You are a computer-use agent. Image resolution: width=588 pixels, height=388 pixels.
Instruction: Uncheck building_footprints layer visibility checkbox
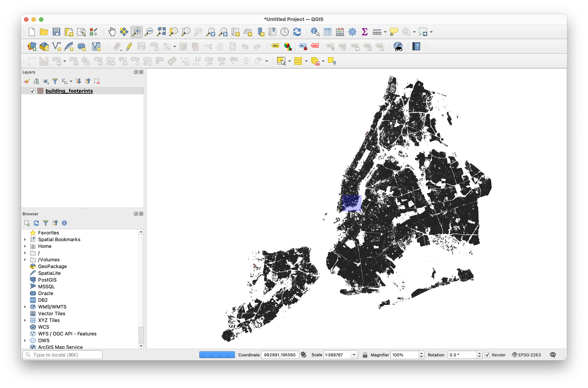tap(32, 91)
